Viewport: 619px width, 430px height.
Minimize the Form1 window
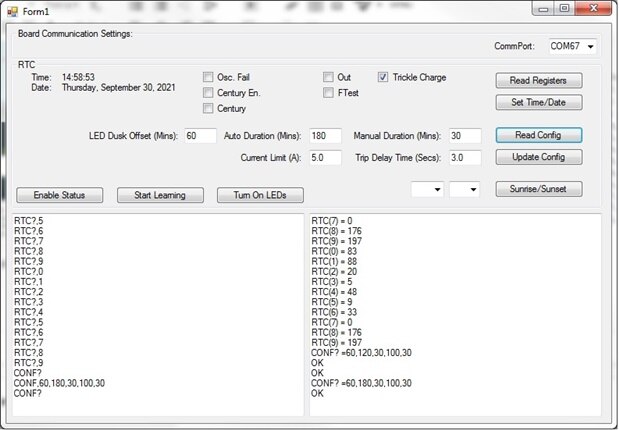pyautogui.click(x=544, y=9)
